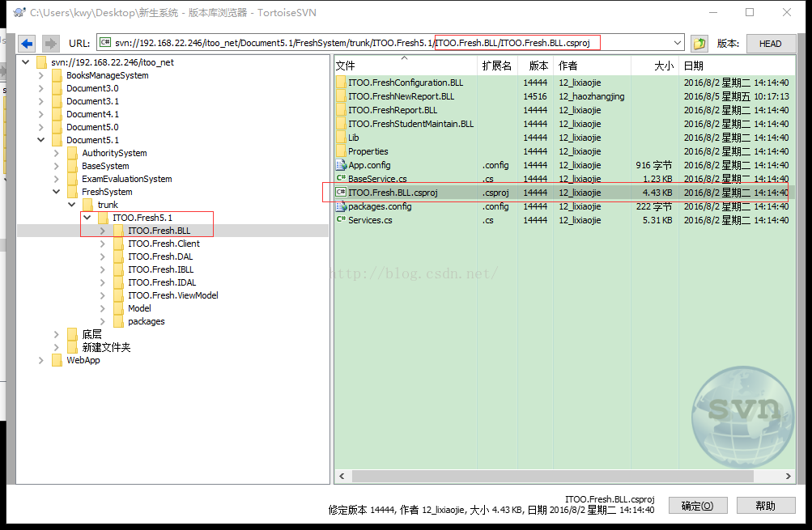The height and width of the screenshot is (530, 812).
Task: Click folder icon of ITOO.FreshConfiguration.BLL
Action: tap(341, 83)
